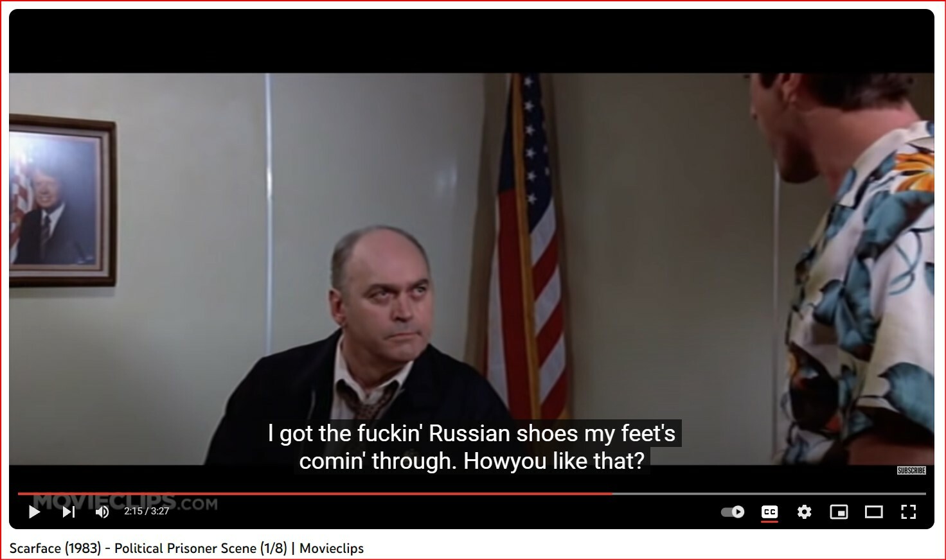Viewport: 946px width, 560px height.
Task: Turn off closed captions with the CC button
Action: click(x=769, y=512)
